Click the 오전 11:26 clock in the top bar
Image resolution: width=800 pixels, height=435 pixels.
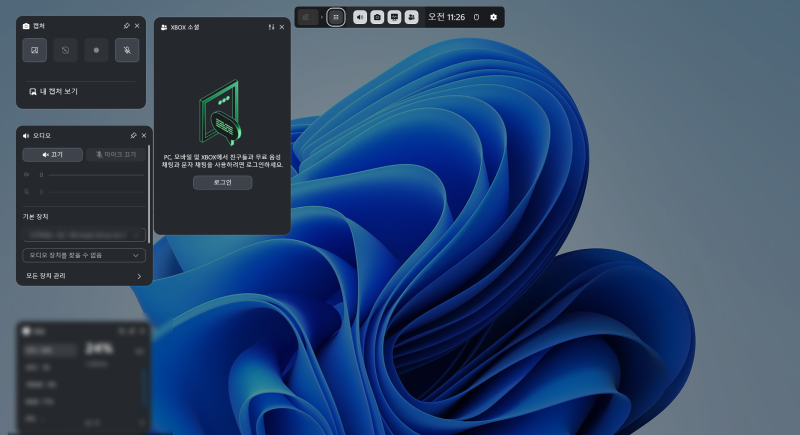pos(446,17)
